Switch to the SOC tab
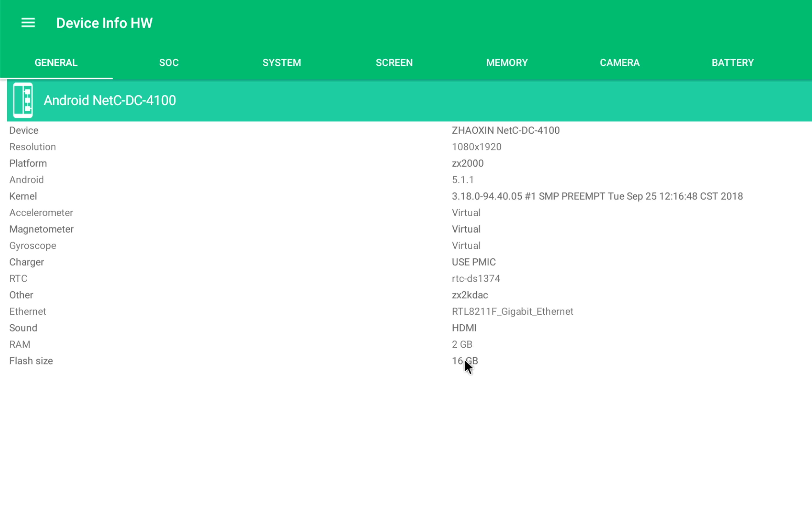Viewport: 812px width, 508px height. [x=169, y=63]
